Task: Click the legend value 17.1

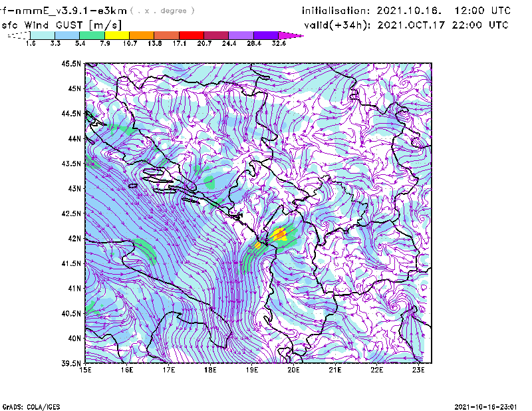Action: pos(180,43)
